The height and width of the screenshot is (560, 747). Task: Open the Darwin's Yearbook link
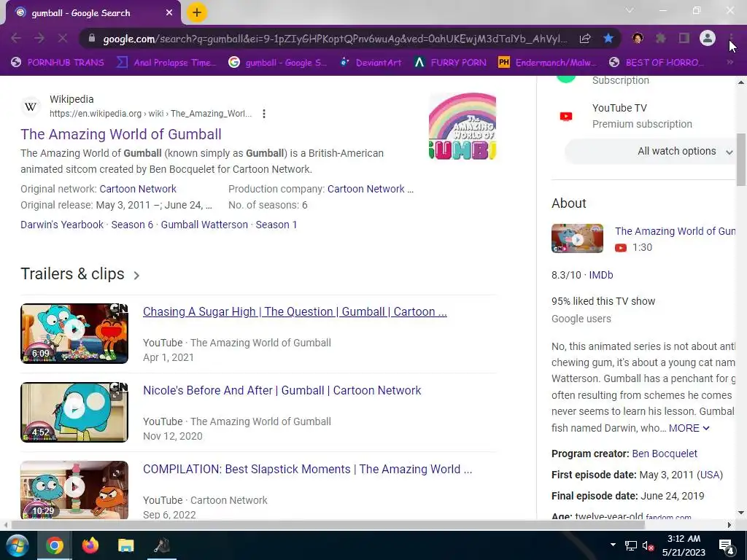pos(62,225)
